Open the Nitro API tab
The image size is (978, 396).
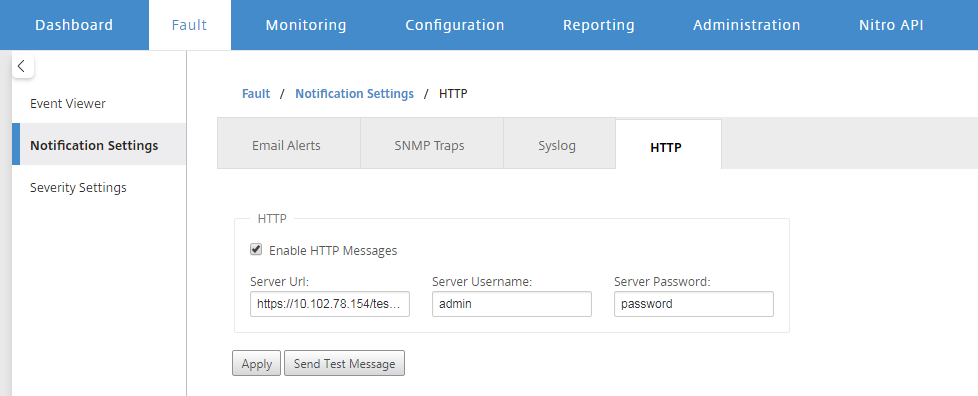[891, 25]
